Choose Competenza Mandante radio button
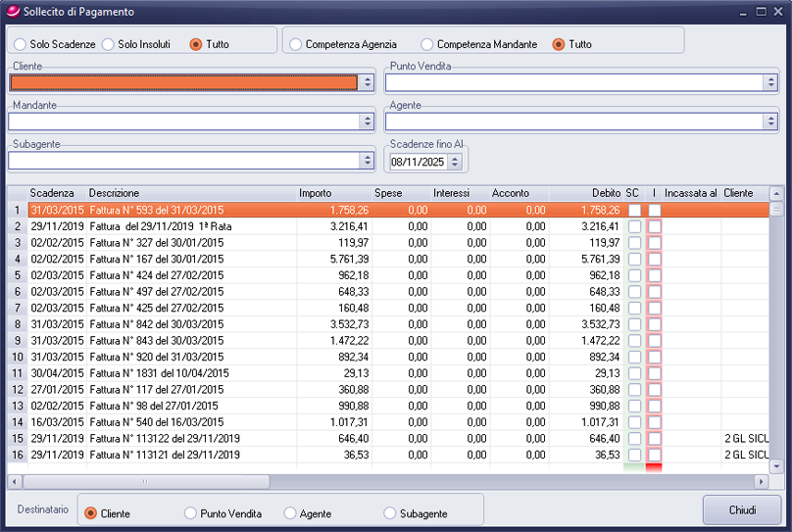 point(427,44)
